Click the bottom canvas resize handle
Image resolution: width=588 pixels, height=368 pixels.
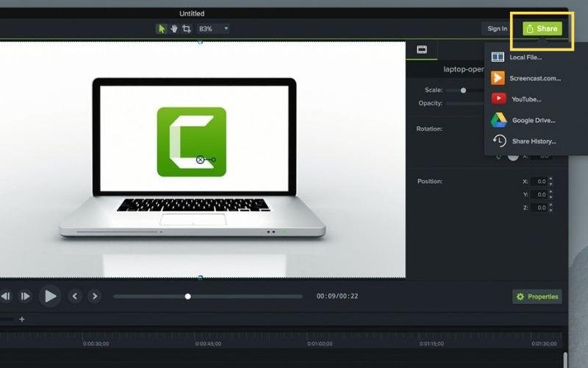[200, 278]
